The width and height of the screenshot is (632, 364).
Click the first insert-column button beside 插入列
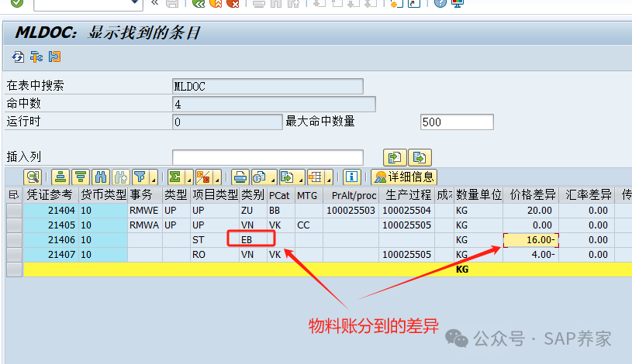[x=395, y=157]
